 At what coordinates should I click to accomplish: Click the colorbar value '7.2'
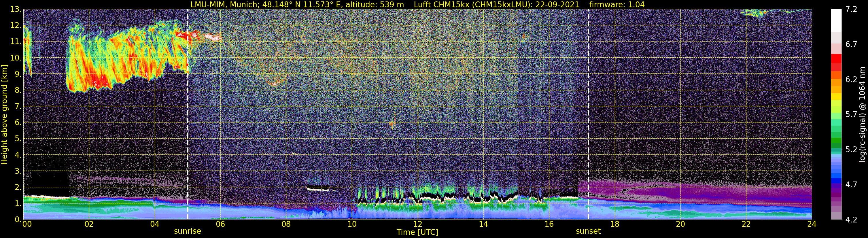(851, 9)
